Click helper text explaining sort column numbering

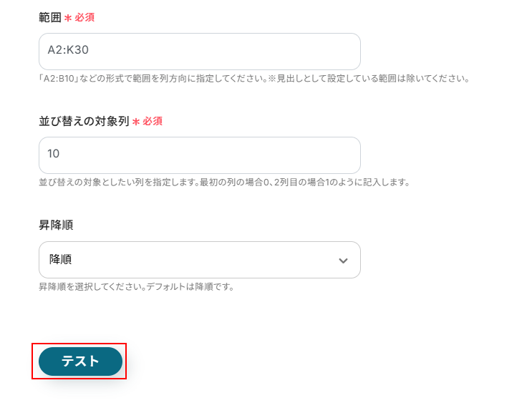[x=224, y=182]
